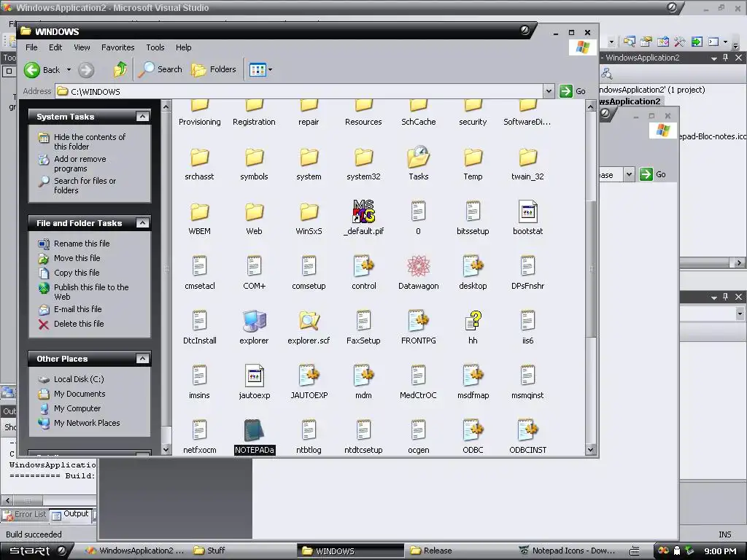The width and height of the screenshot is (747, 560).
Task: Open the View menu
Action: tap(82, 47)
